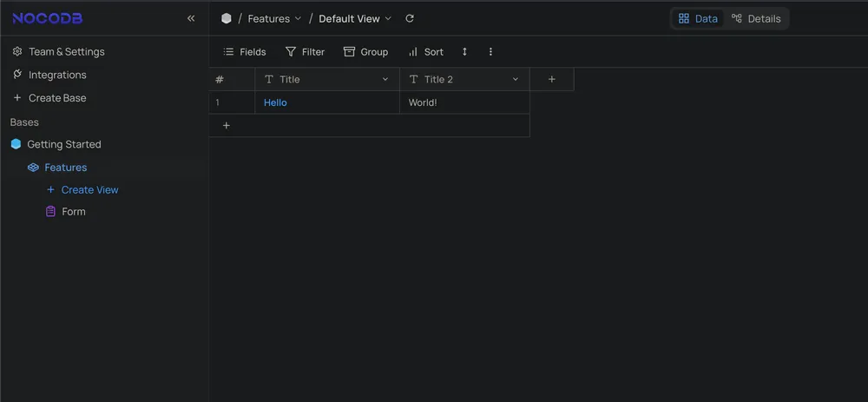This screenshot has height=402, width=868.
Task: Open row height icon in toolbar
Action: tap(464, 52)
